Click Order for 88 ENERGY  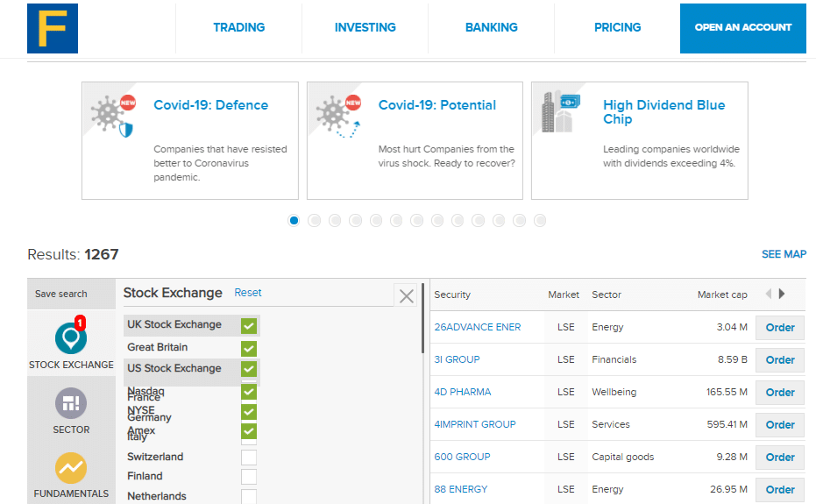tap(779, 489)
